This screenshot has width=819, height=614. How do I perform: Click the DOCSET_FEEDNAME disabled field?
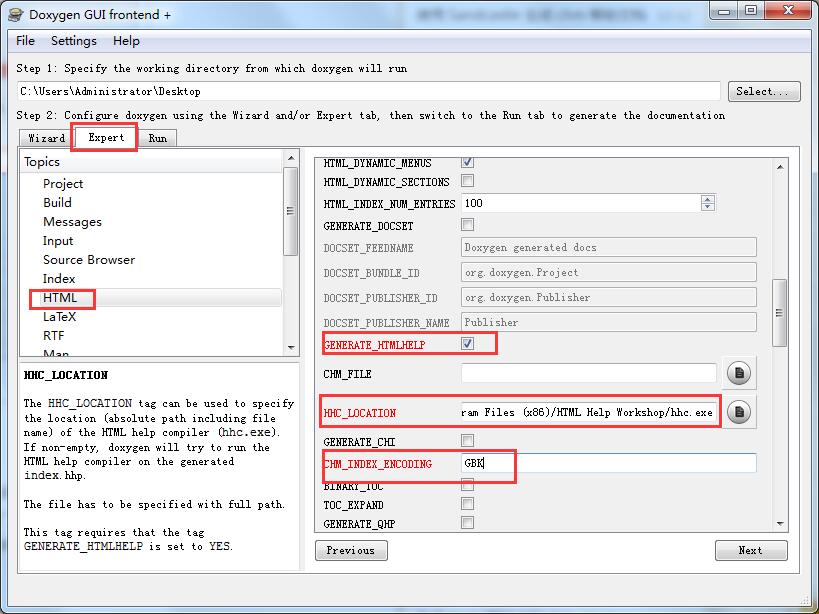click(609, 247)
